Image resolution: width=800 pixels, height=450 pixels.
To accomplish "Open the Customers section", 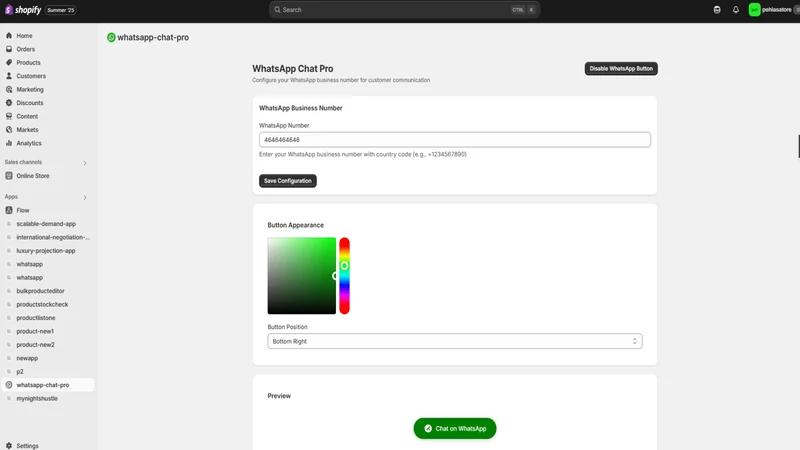I will click(x=31, y=76).
